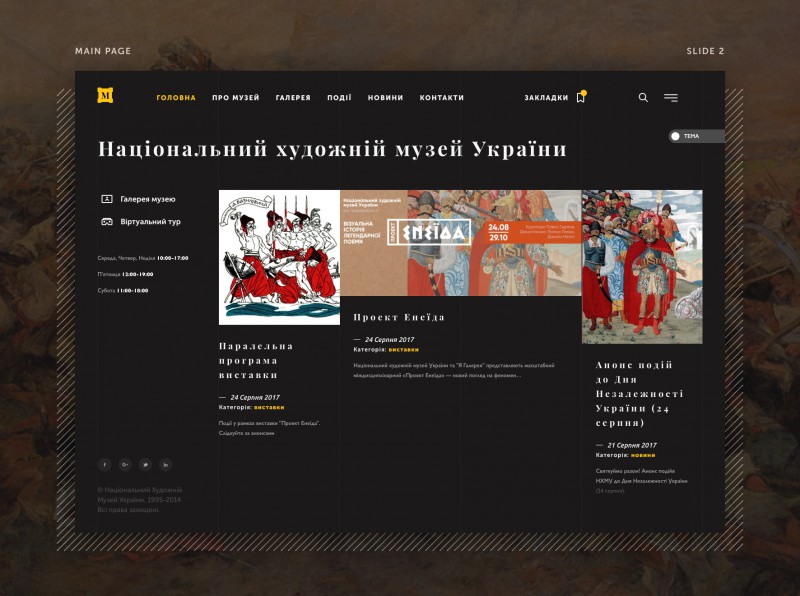Open the Про музей menu item
The height and width of the screenshot is (596, 800).
[x=236, y=97]
